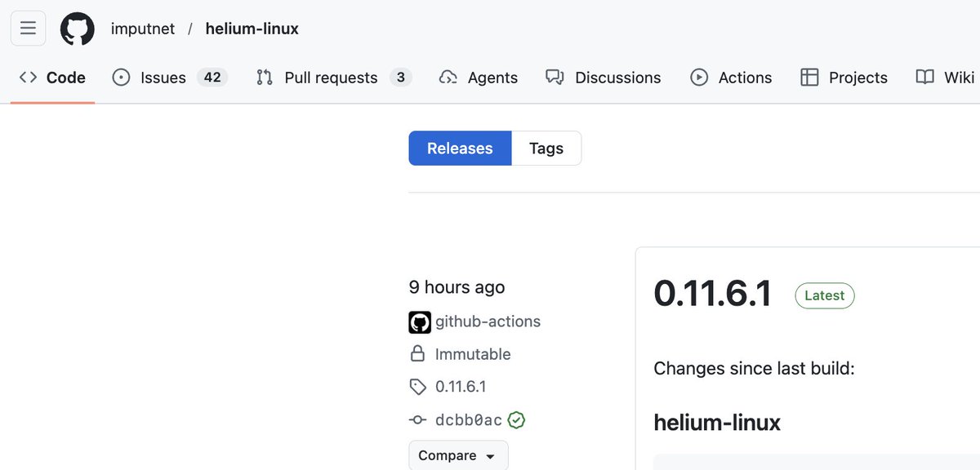Click the Pull requests count badge 3
This screenshot has width=980, height=470.
point(400,78)
